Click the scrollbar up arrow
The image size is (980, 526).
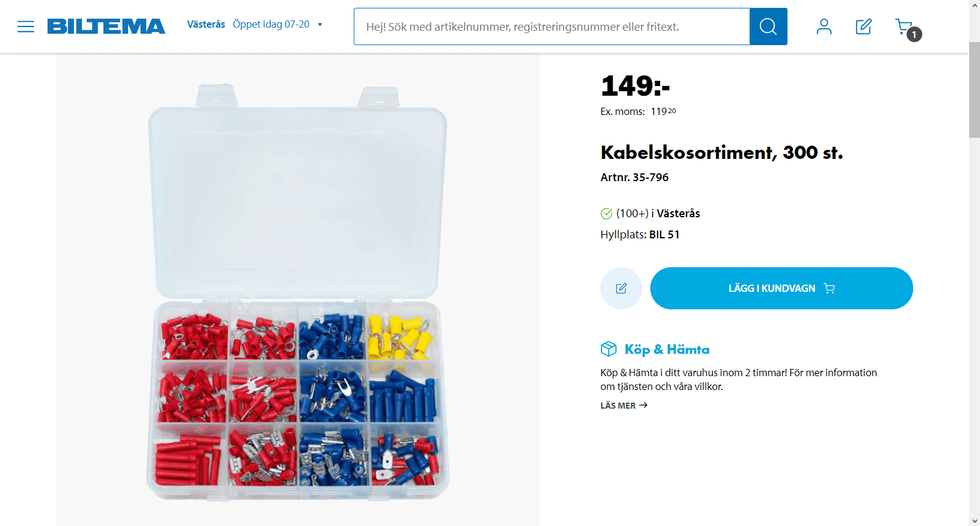tap(975, 5)
